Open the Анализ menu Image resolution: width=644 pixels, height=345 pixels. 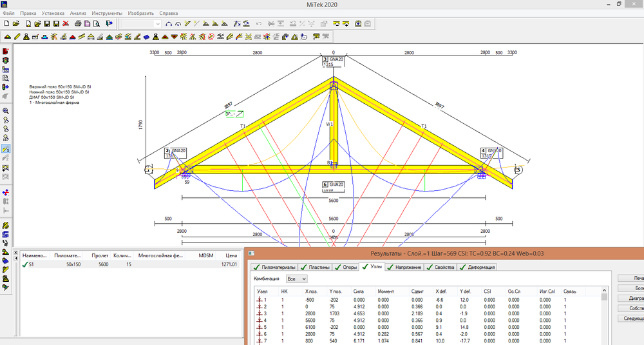78,13
